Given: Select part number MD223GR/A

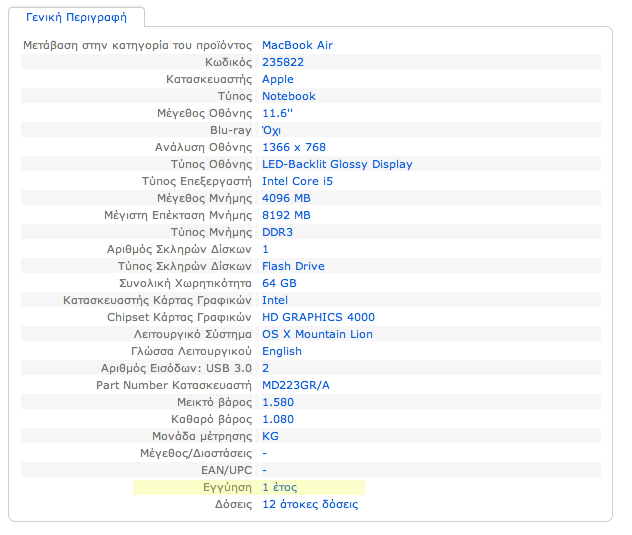Looking at the screenshot, I should point(296,385).
